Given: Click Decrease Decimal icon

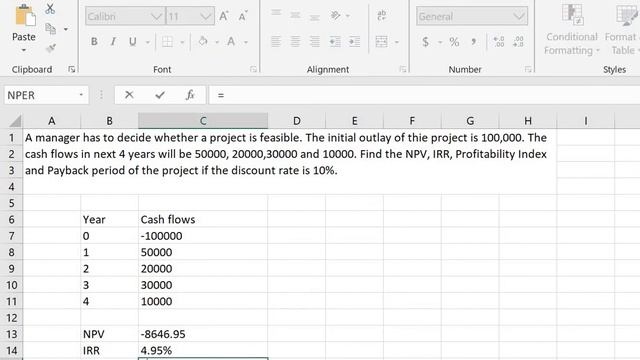Looking at the screenshot, I should pyautogui.click(x=518, y=42).
